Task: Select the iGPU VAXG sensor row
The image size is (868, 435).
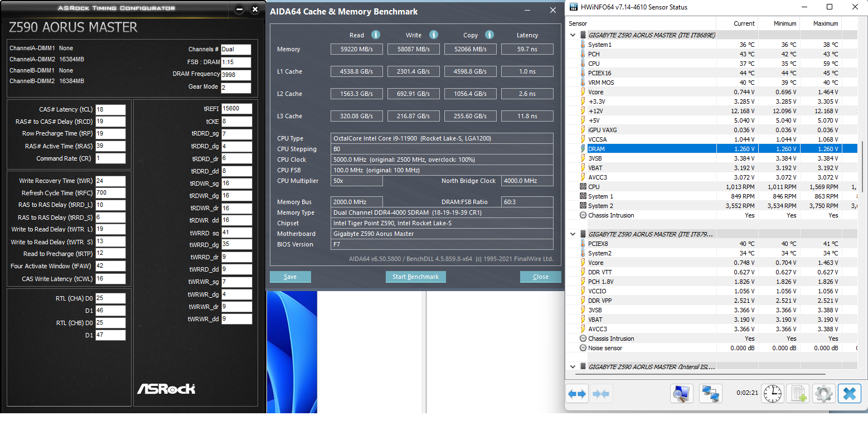Action: tap(712, 130)
